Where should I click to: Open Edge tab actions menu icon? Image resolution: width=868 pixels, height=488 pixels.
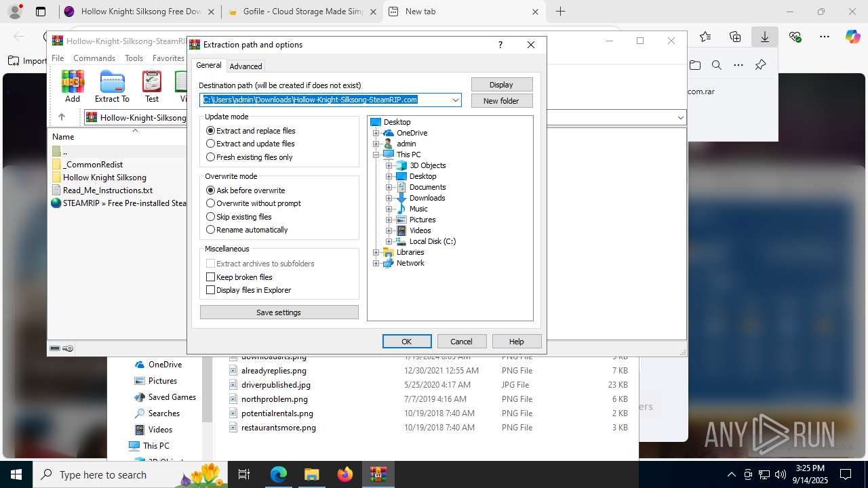click(41, 12)
